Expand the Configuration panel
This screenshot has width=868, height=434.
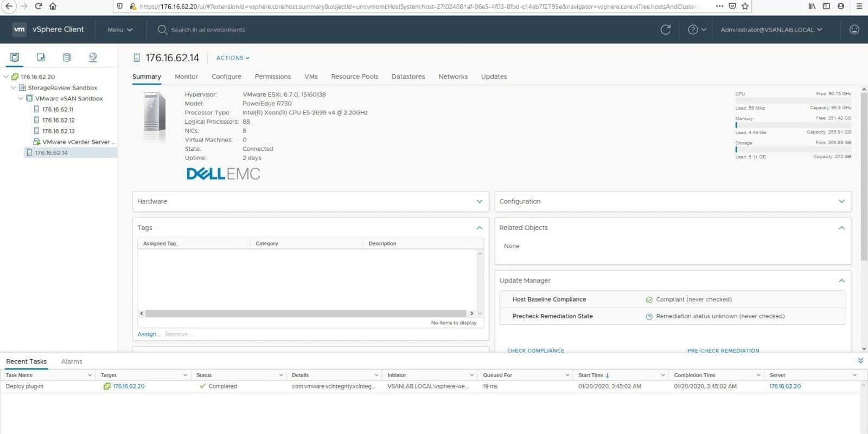[841, 201]
